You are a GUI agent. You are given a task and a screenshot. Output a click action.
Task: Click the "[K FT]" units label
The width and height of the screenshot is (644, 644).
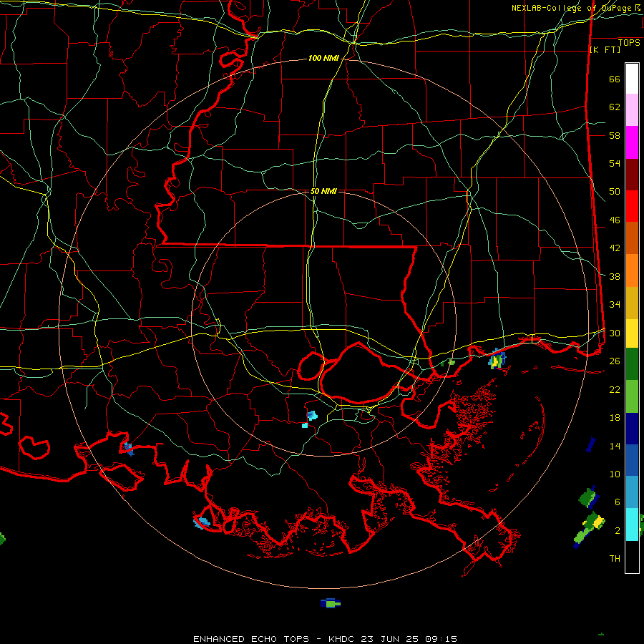(x=605, y=50)
